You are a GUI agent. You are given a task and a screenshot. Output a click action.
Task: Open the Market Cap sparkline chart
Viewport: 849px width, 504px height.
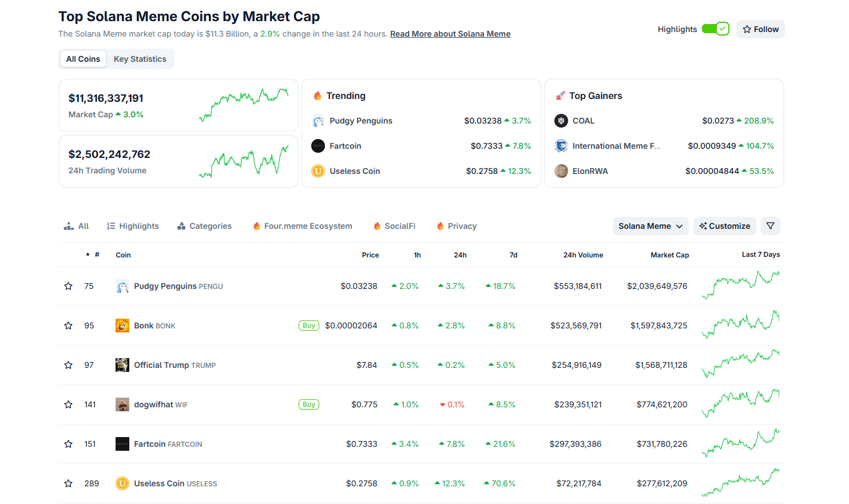pos(244,105)
